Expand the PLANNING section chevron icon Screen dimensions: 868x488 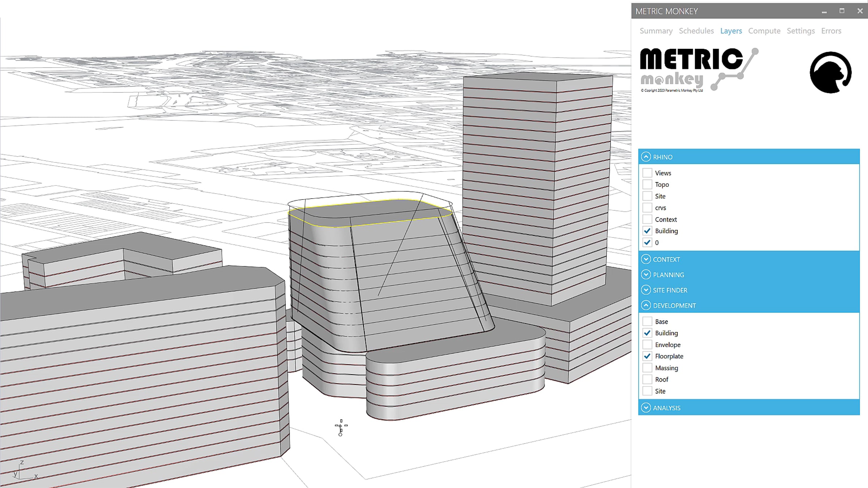[x=646, y=275]
